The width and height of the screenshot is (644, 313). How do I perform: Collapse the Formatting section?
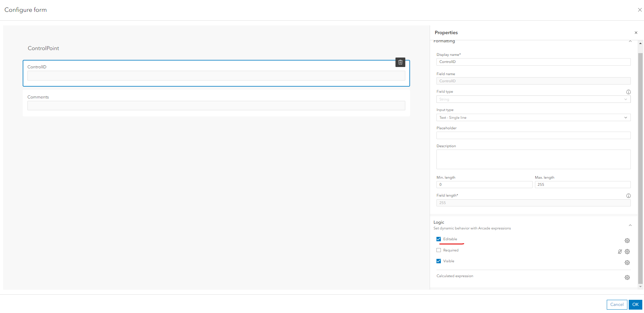click(x=630, y=41)
